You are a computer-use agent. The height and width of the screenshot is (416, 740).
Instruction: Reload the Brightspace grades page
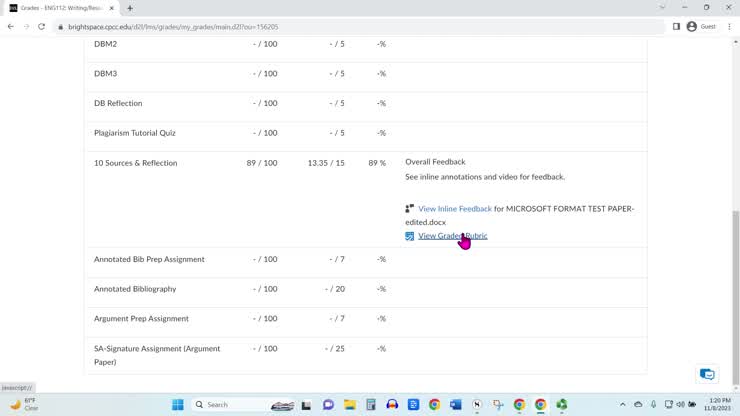(x=41, y=27)
